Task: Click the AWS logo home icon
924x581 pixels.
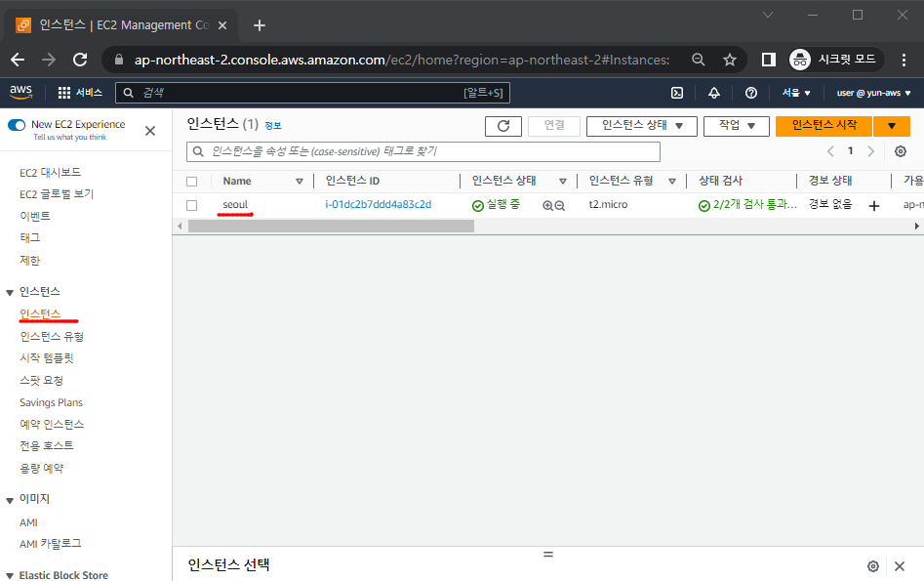Action: point(20,92)
